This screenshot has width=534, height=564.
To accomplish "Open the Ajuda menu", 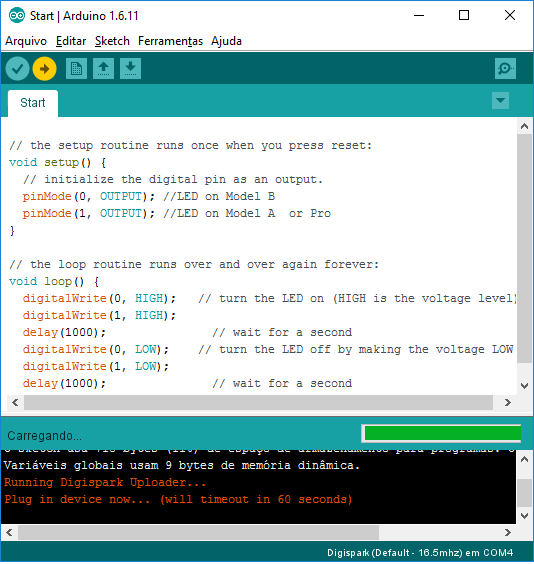I will 226,41.
